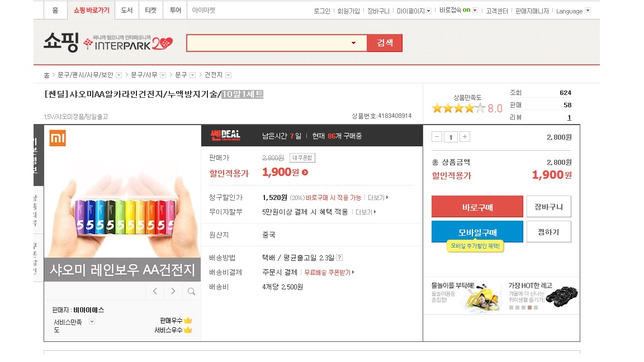Viewport: 644px width, 362px height.
Task: Add item with the 장바구니 button
Action: click(x=548, y=207)
